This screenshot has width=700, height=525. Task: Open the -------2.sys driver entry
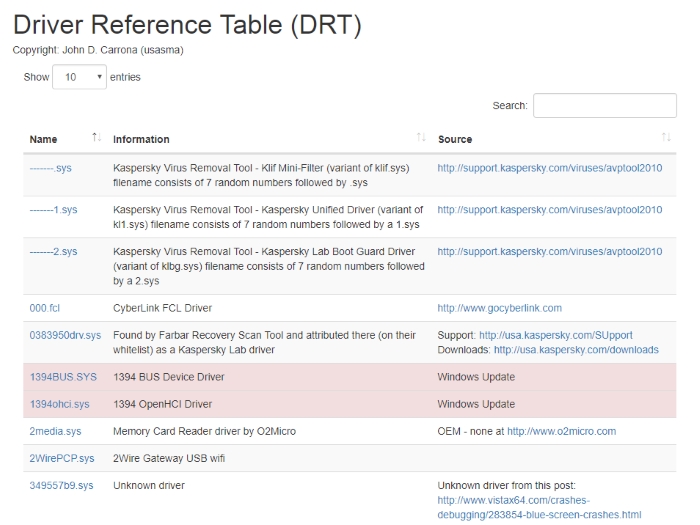(x=54, y=252)
